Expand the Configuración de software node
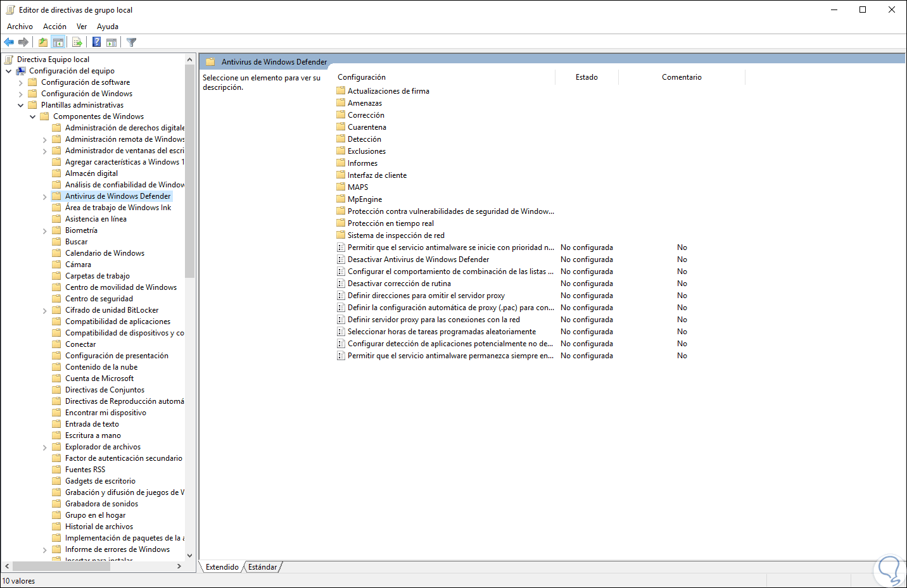Image resolution: width=907 pixels, height=588 pixels. (21, 82)
